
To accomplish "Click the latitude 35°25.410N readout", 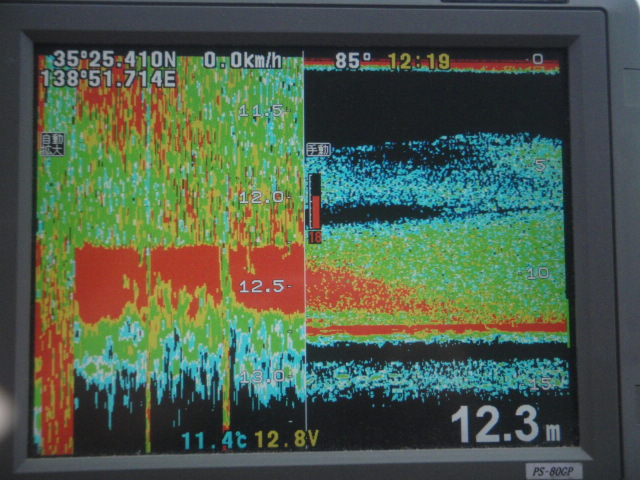I will pos(116,59).
